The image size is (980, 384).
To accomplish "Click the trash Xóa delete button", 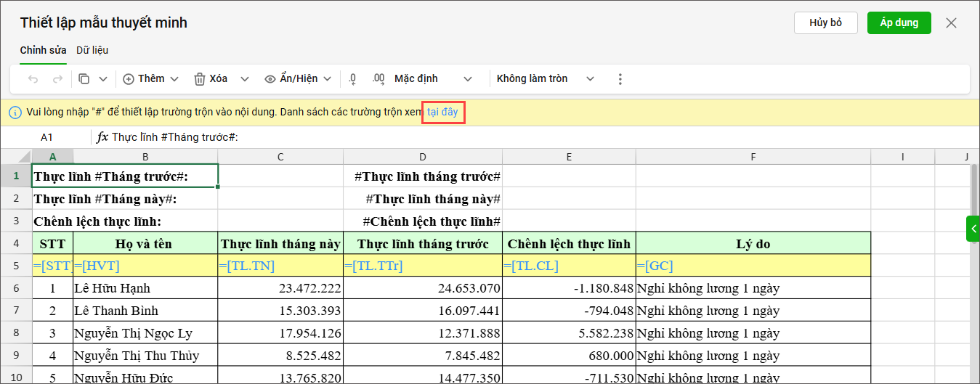I will click(211, 78).
